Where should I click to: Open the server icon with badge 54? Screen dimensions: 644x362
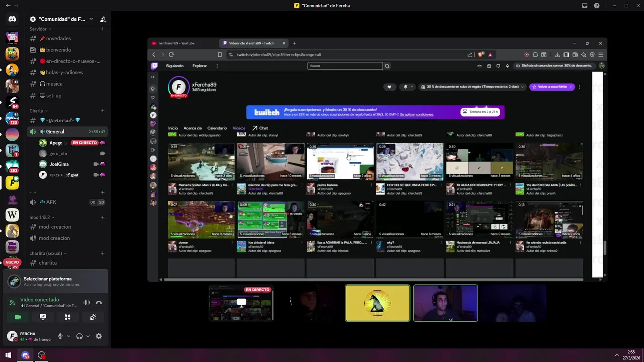click(x=12, y=102)
